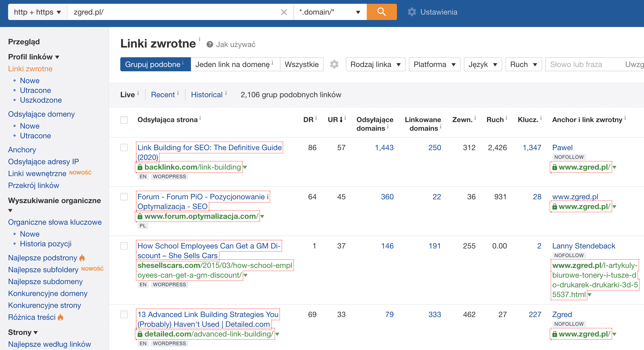
Task: Click the info icon next to DR column
Action: coord(316,118)
